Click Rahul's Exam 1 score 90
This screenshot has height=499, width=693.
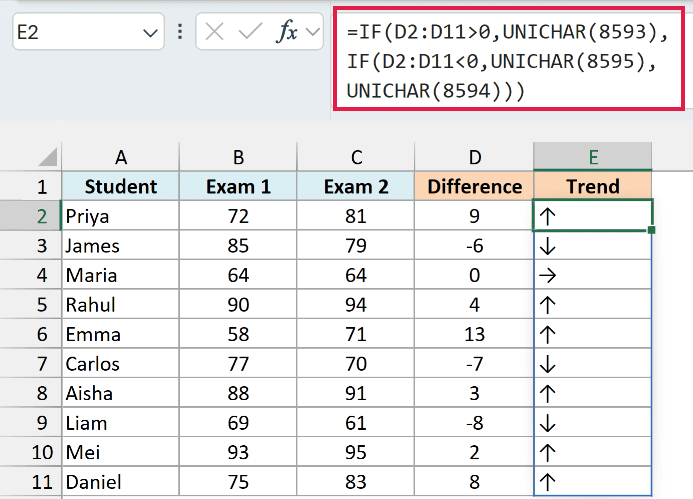(x=238, y=305)
